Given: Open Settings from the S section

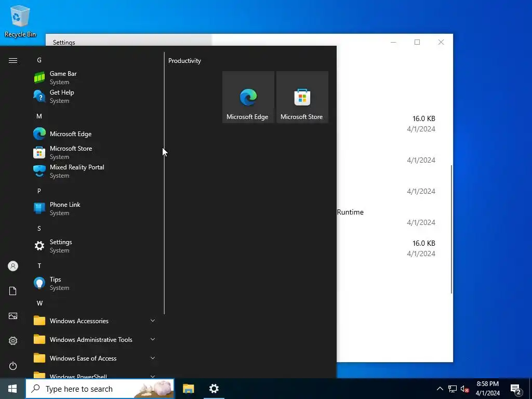Looking at the screenshot, I should click(95, 246).
